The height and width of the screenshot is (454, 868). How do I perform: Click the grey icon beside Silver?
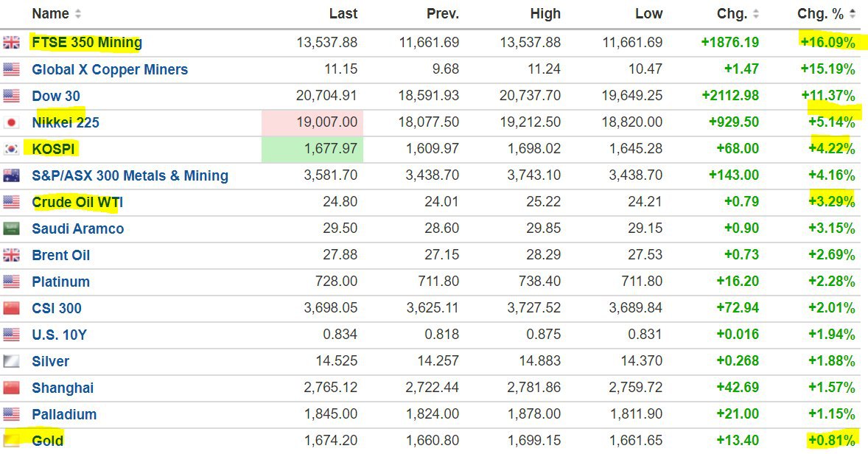tap(11, 361)
